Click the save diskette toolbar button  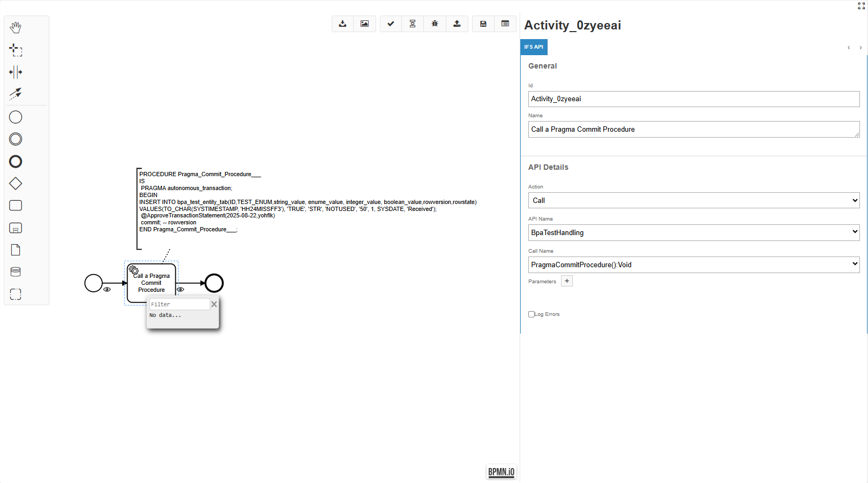[483, 24]
